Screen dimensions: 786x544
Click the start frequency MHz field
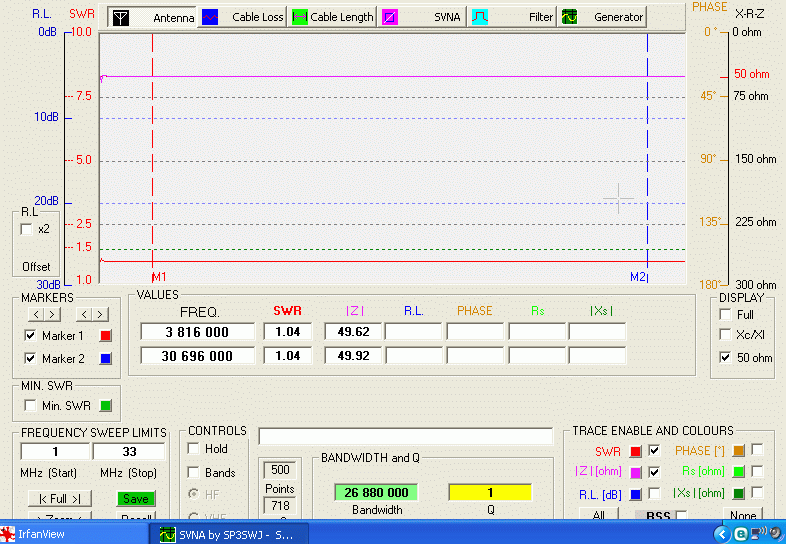click(55, 452)
